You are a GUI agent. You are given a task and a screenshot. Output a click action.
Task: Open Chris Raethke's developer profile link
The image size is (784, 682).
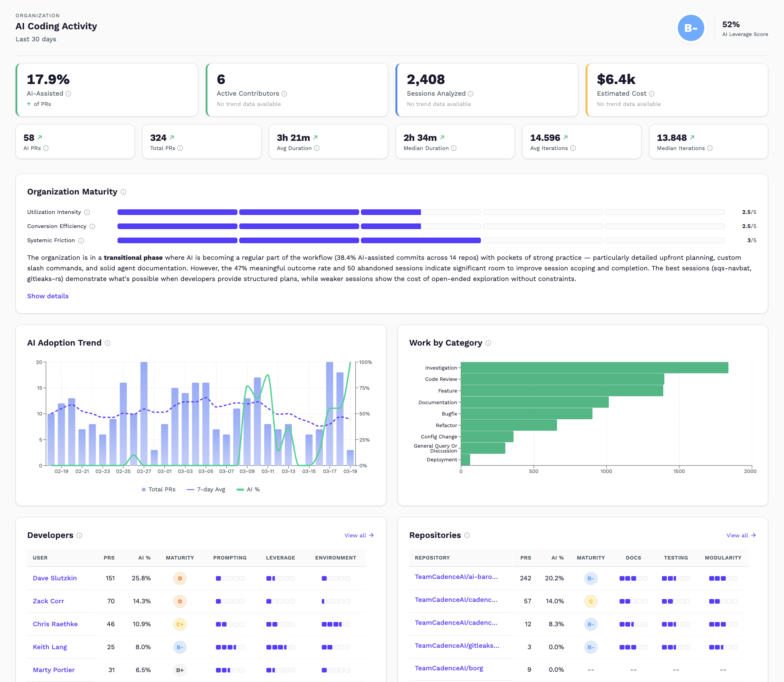[x=55, y=624]
